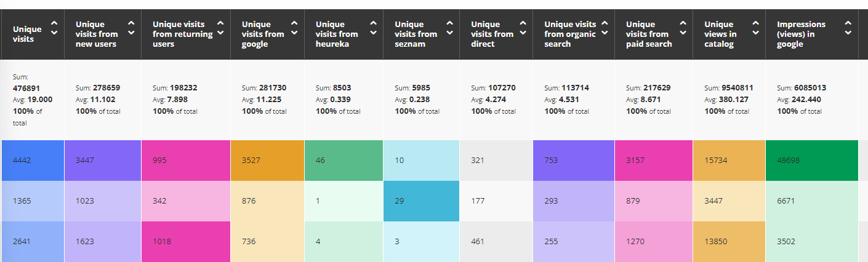Click down sort arrow for visits from new users
Screen dimensions: 868x262
[x=131, y=33]
